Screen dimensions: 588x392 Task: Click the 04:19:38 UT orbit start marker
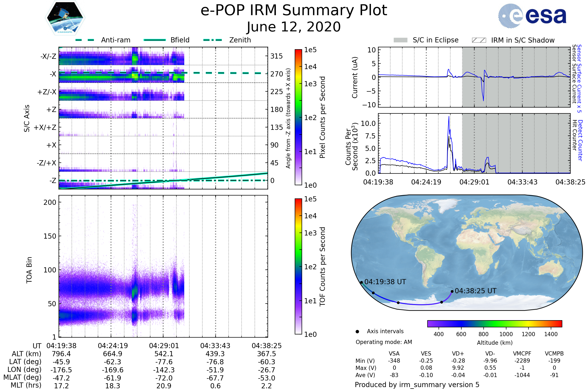pos(362,282)
